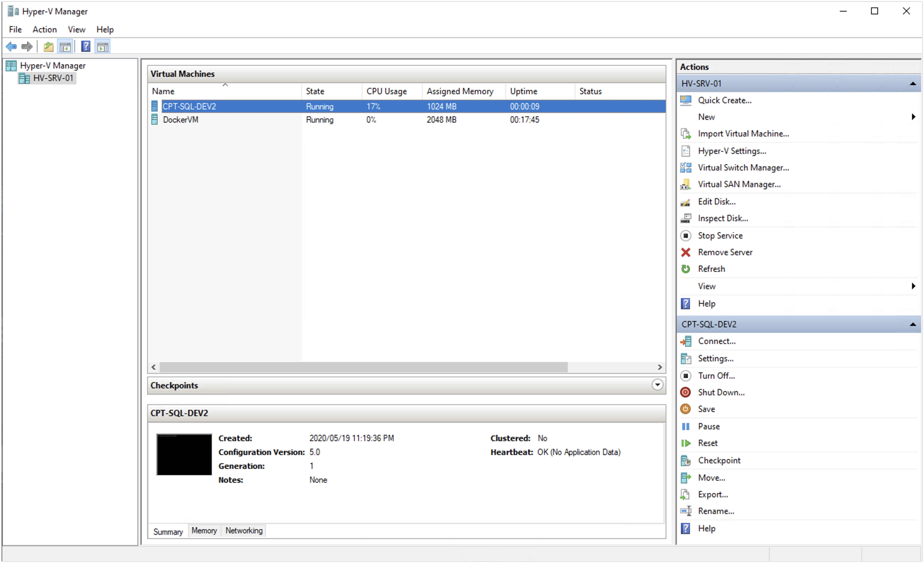
Task: Click the Turn Off icon
Action: tap(686, 376)
